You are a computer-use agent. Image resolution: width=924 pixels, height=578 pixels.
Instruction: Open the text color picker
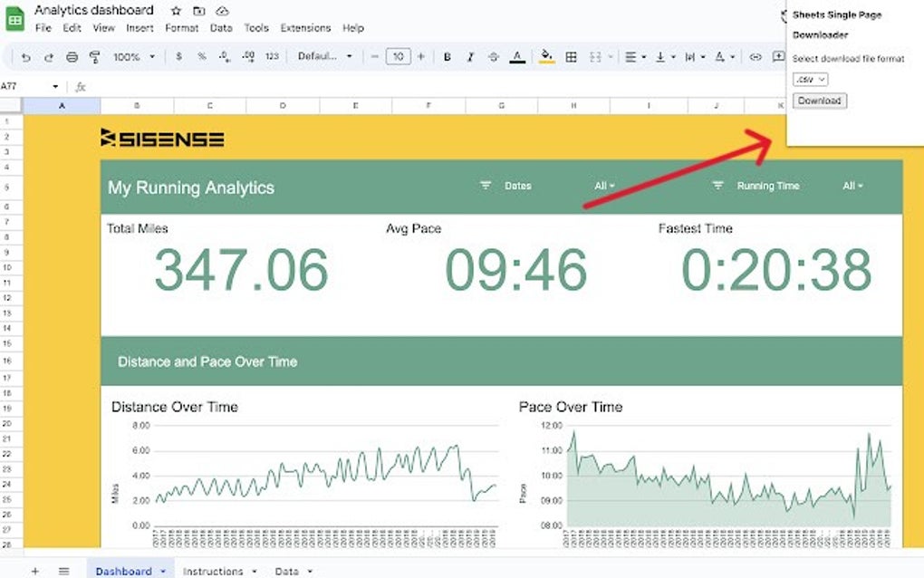pyautogui.click(x=516, y=56)
